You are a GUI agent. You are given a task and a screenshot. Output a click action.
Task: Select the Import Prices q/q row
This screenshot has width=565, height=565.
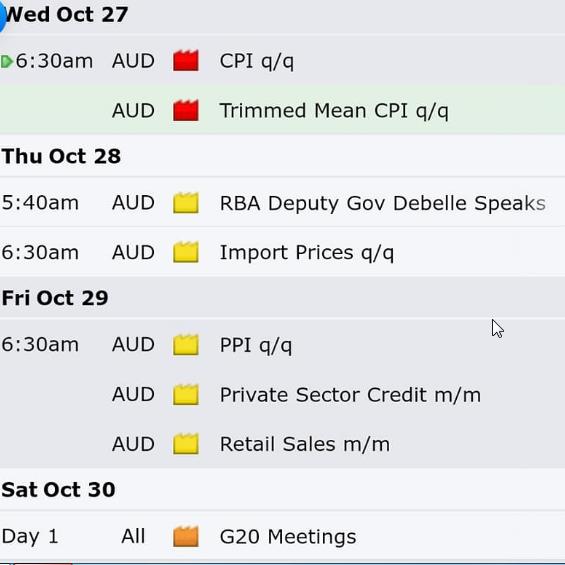[282, 252]
